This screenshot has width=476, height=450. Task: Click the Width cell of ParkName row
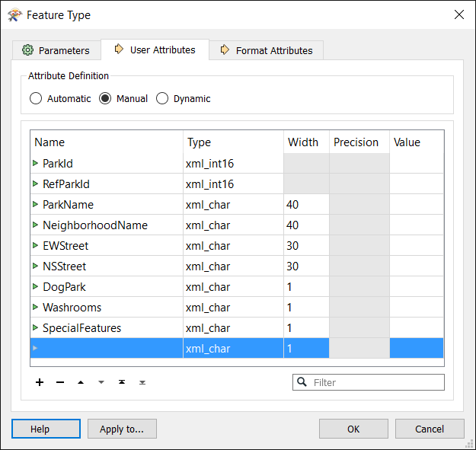306,204
